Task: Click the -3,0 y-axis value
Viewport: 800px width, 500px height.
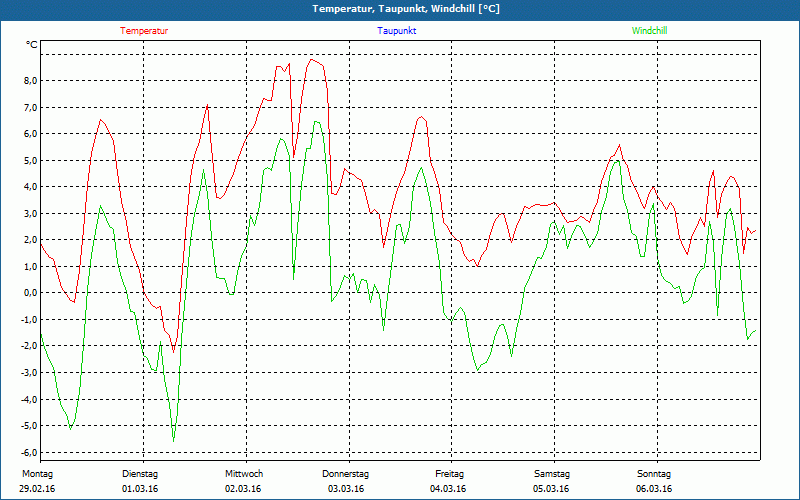Action: [x=29, y=372]
